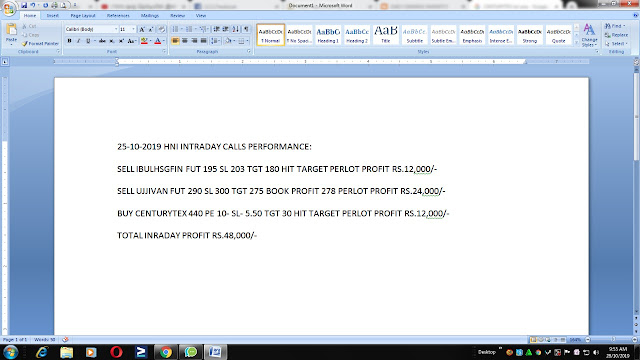Image resolution: width=640 pixels, height=360 pixels.
Task: Open the line spacing dropdown
Action: click(215, 41)
